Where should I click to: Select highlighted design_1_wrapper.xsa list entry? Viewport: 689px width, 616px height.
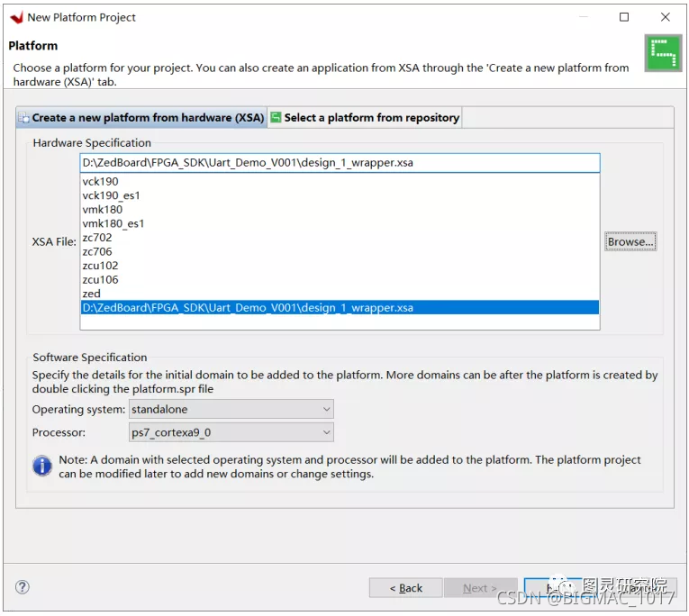tap(340, 308)
